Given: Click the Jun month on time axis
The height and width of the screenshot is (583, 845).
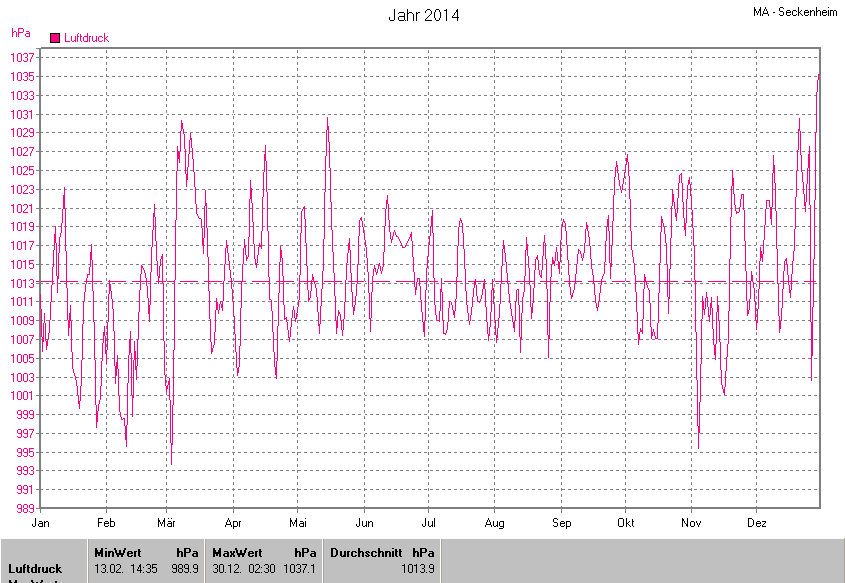Looking at the screenshot, I should 365,523.
